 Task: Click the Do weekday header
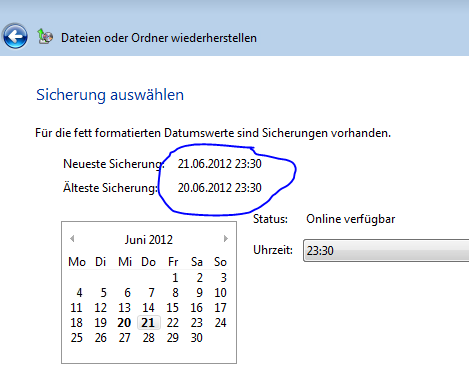pyautogui.click(x=148, y=262)
